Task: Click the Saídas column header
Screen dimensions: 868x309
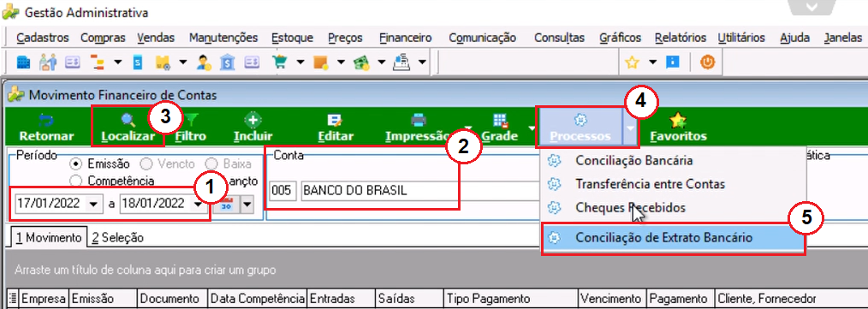Action: point(410,299)
